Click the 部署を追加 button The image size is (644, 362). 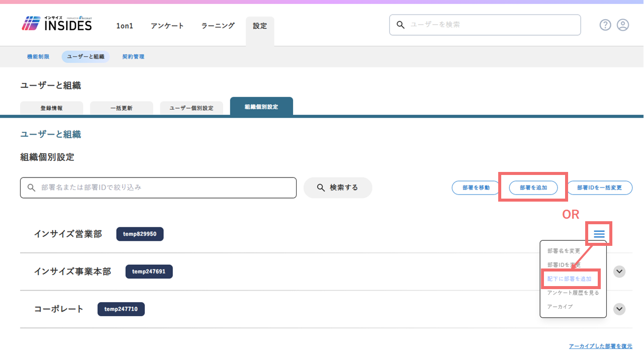click(x=533, y=188)
